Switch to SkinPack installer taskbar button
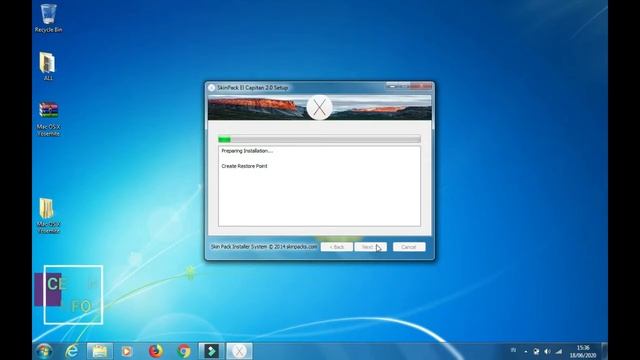This screenshot has width=640, height=360. [x=239, y=351]
